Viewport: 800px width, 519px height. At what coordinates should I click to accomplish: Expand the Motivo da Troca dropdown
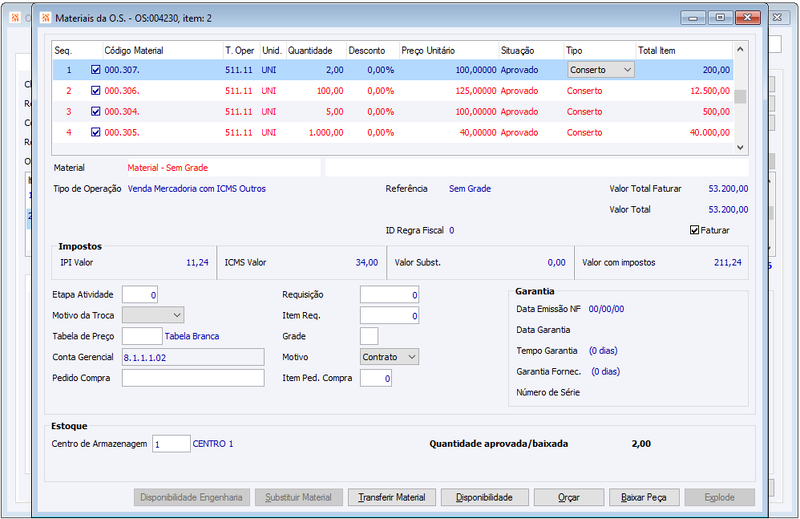(x=153, y=315)
